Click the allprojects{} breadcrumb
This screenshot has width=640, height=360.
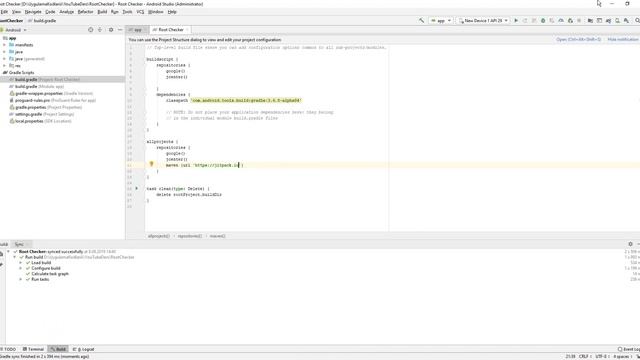[x=159, y=236]
